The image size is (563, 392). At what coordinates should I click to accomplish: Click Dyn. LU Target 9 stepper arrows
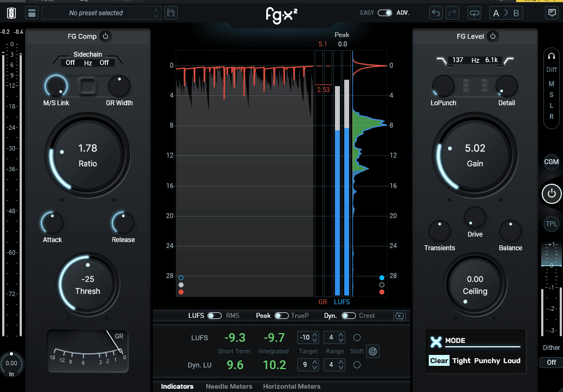(x=315, y=365)
